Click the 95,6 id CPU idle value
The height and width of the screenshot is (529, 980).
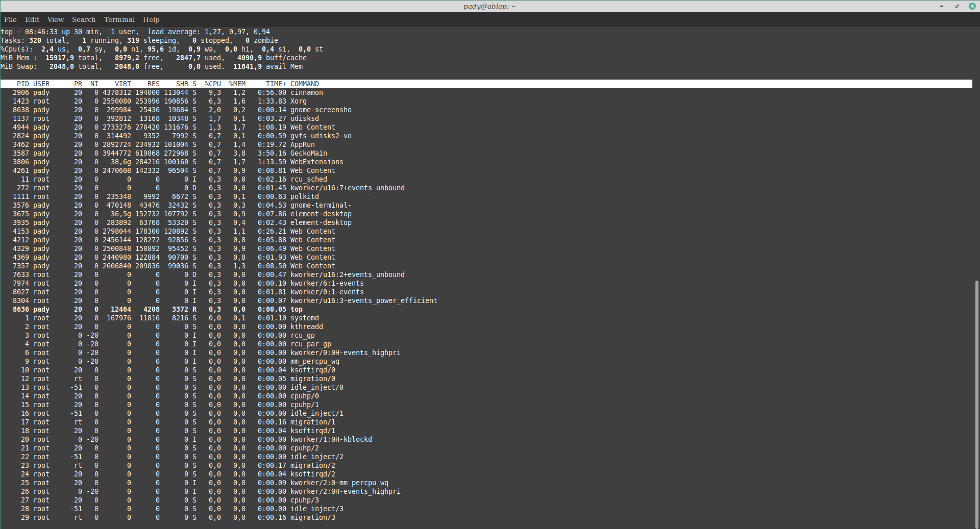[163, 49]
